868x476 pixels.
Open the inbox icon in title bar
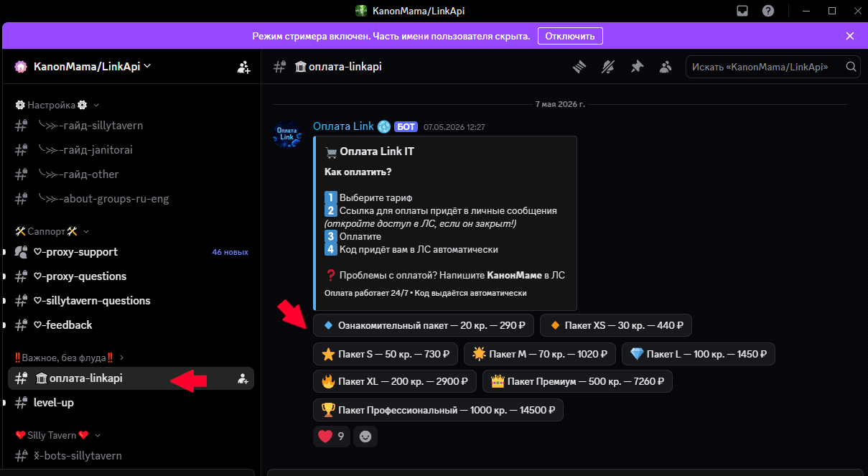click(x=742, y=11)
